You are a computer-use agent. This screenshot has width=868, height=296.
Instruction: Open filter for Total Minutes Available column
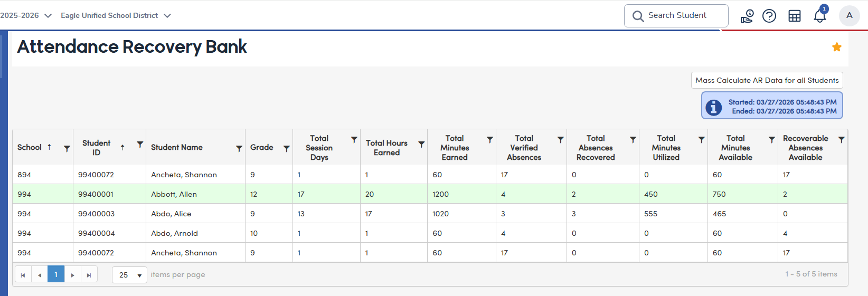pyautogui.click(x=772, y=139)
